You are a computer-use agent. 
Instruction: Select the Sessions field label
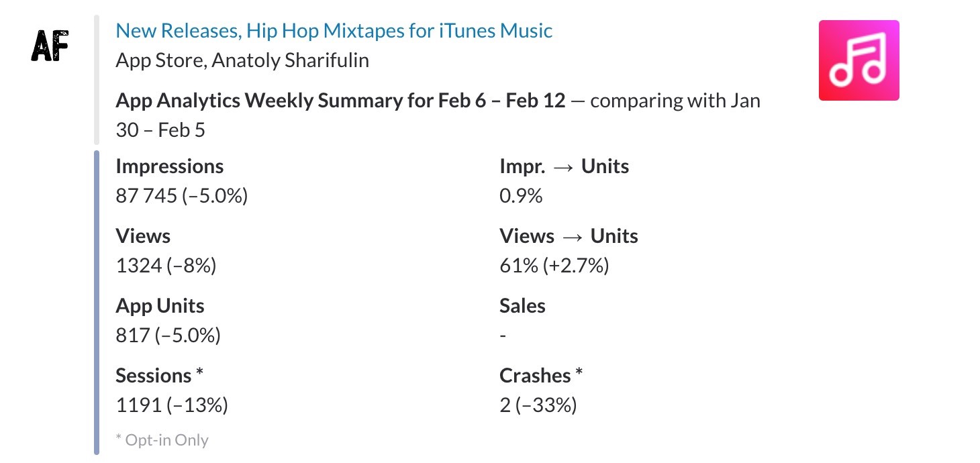click(x=159, y=376)
